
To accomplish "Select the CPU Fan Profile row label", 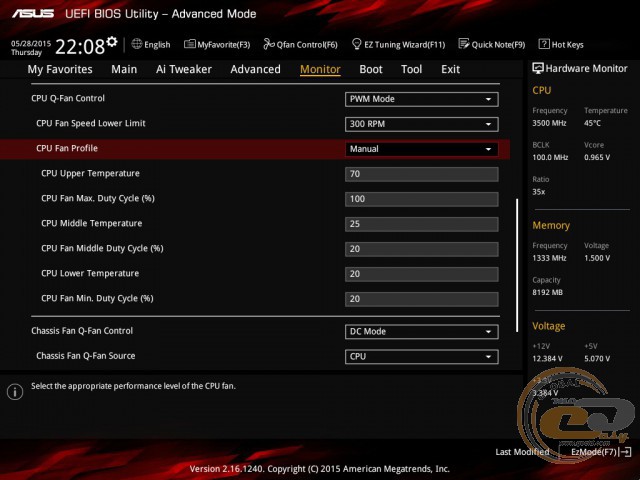I will point(67,148).
